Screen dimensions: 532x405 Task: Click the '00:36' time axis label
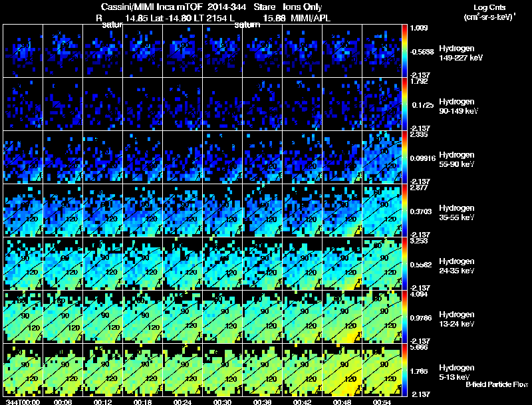point(262,402)
